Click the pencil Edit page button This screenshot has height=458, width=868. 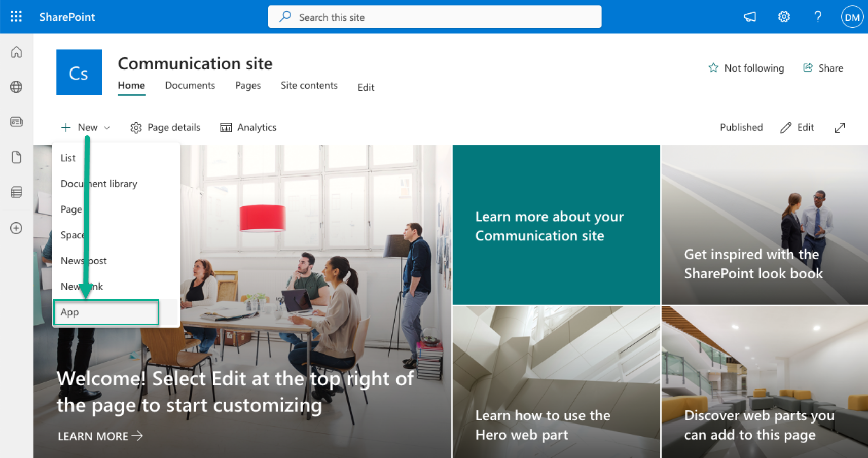point(797,127)
